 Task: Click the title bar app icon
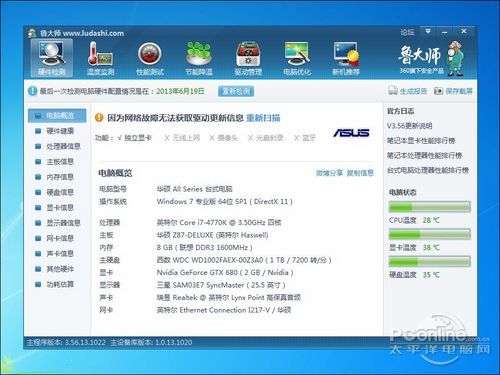pos(32,33)
